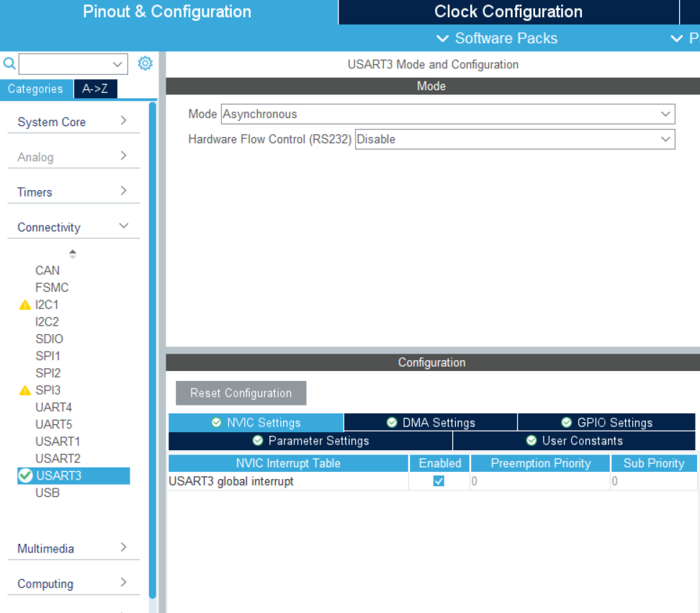Click the category list vertical scrollbar
This screenshot has width=700, height=613.
(x=153, y=351)
